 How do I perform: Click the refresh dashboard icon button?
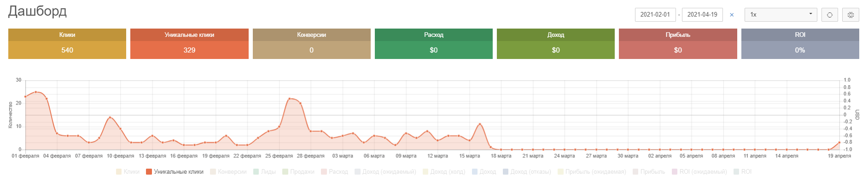(x=829, y=15)
